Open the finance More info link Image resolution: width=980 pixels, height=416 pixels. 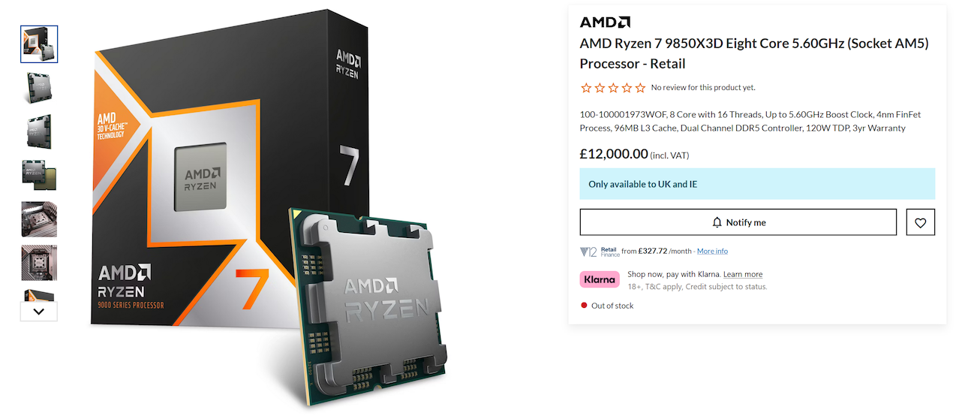click(x=712, y=251)
